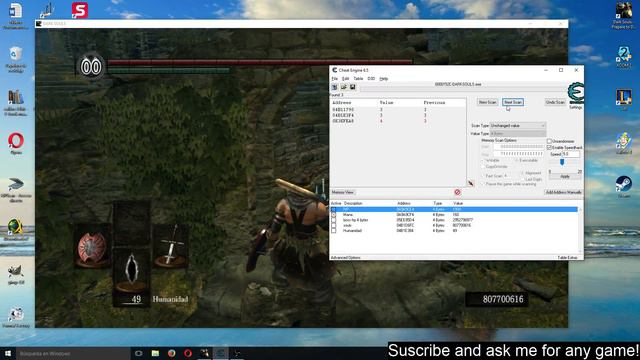Open Steam desktop shortcut
Viewport: 640px width, 360px height.
tap(624, 187)
